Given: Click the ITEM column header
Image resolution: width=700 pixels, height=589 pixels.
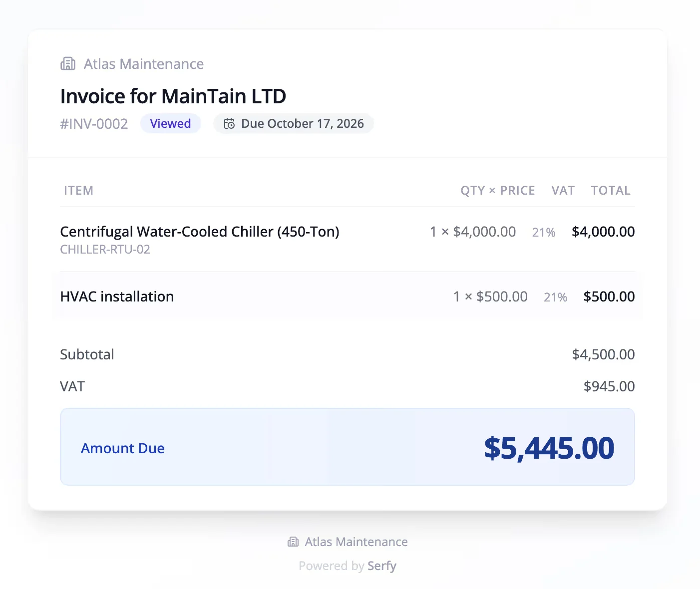Looking at the screenshot, I should [79, 191].
